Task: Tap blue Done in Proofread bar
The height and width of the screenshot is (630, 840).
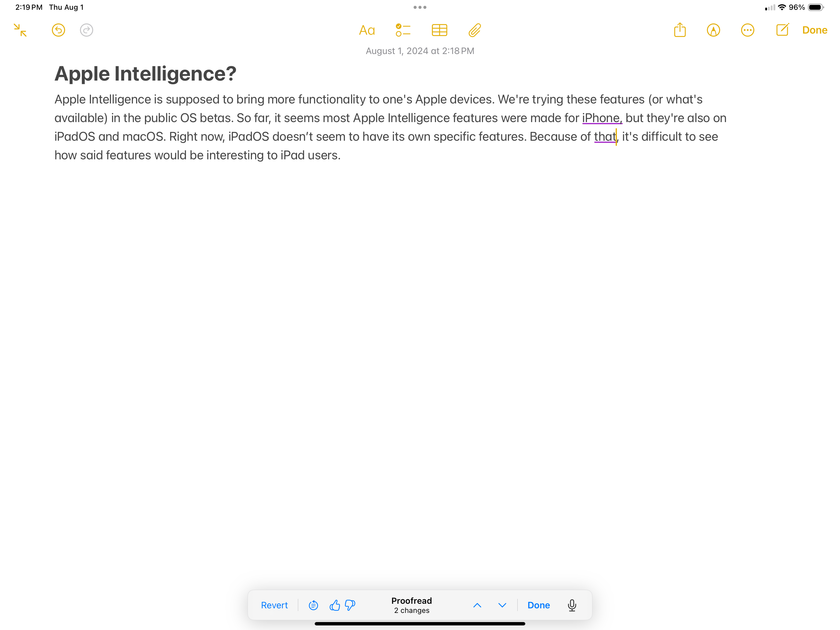Action: coord(538,605)
